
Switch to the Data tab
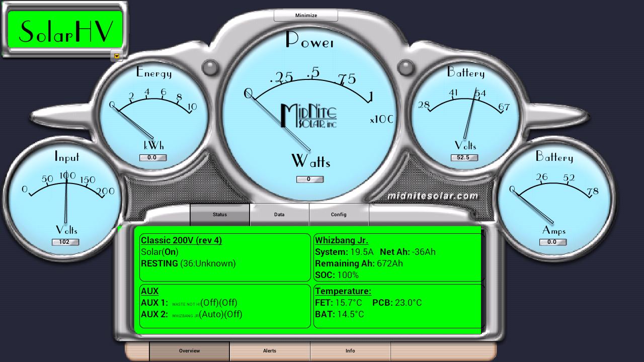click(279, 215)
